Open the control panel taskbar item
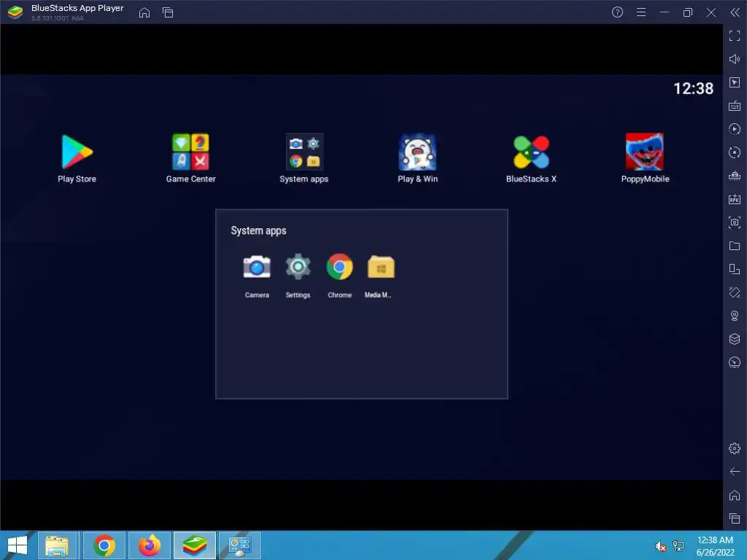The width and height of the screenshot is (747, 560). 239,545
